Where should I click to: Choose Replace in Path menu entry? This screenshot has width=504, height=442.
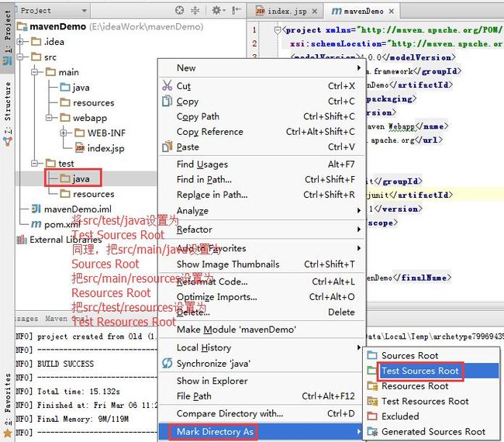pos(262,195)
